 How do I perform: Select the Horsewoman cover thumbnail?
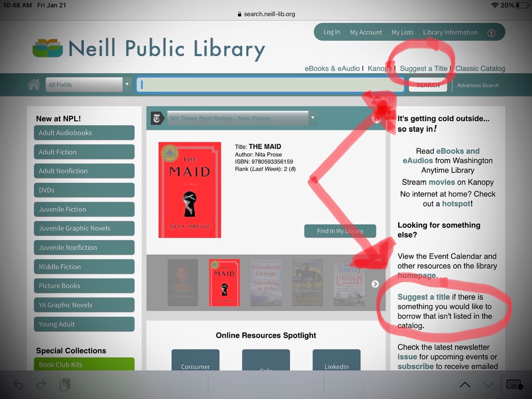tap(308, 283)
